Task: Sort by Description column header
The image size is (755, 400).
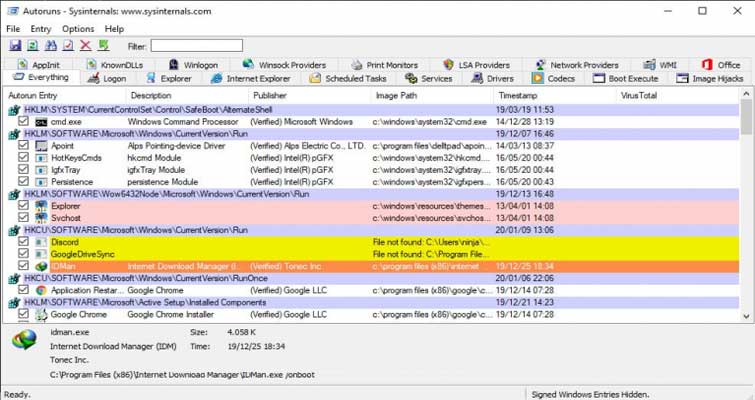Action: (187, 95)
